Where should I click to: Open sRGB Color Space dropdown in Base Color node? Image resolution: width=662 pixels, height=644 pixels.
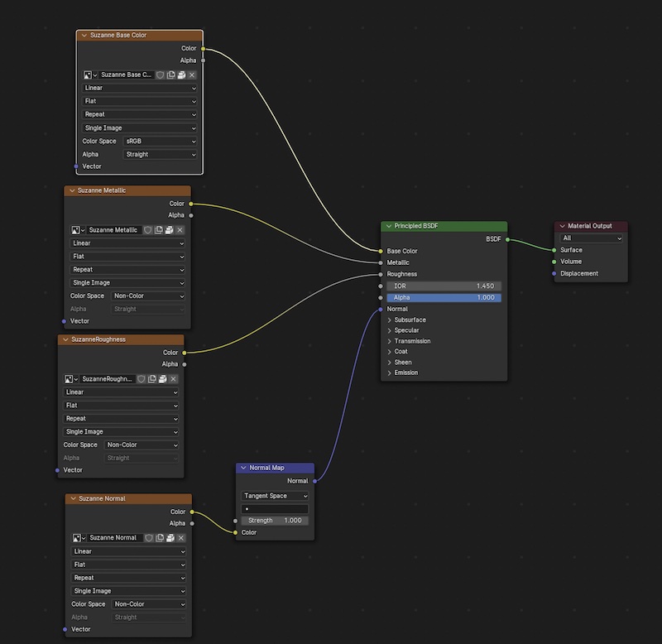pos(161,142)
